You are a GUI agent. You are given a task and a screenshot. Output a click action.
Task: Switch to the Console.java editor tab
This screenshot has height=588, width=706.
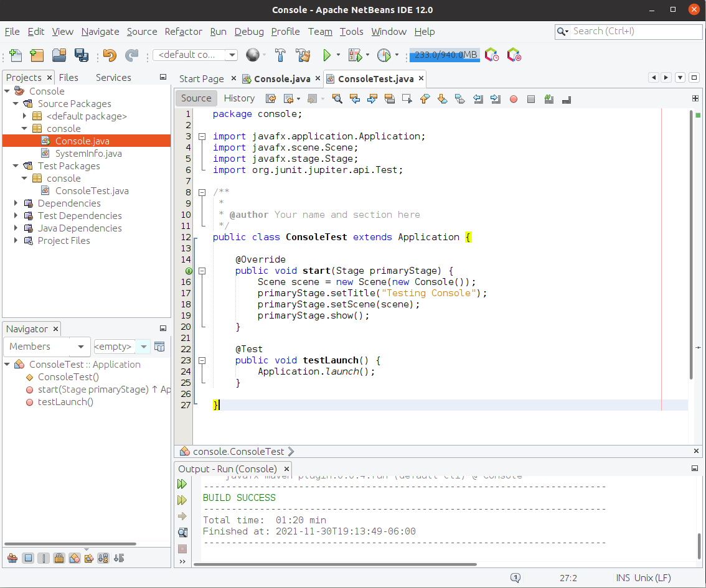[281, 78]
